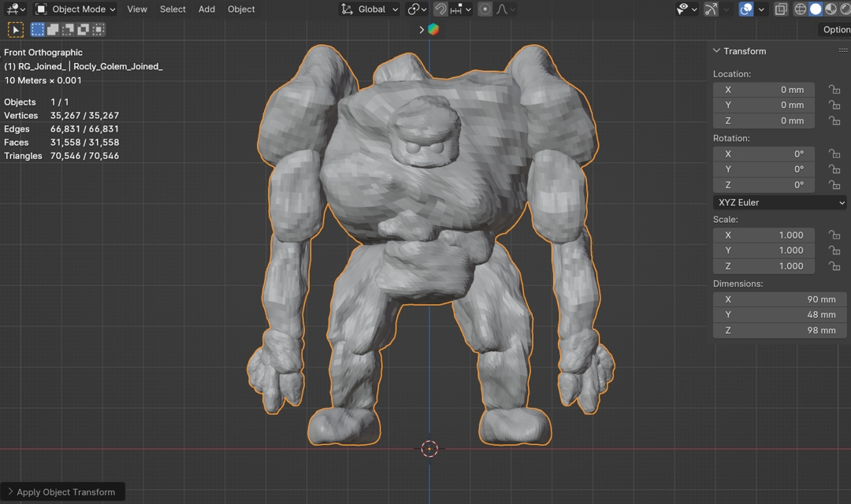Collapse the Transform panel
The image size is (851, 504).
point(717,51)
